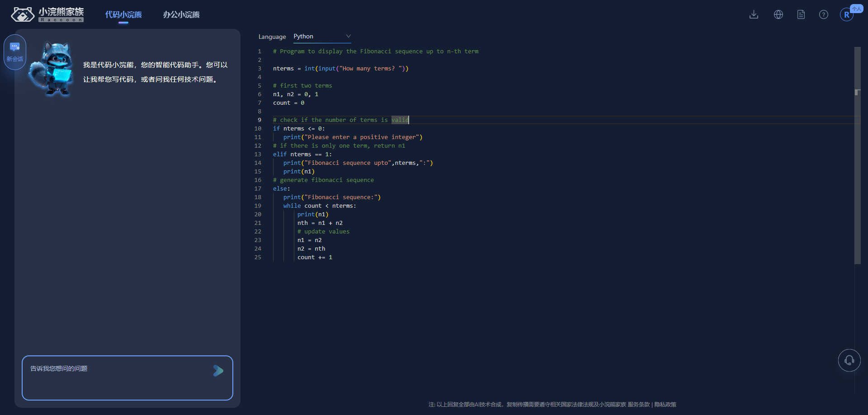Viewport: 868px width, 415px height.
Task: Click the chevron arrow beside Python
Action: click(x=348, y=36)
